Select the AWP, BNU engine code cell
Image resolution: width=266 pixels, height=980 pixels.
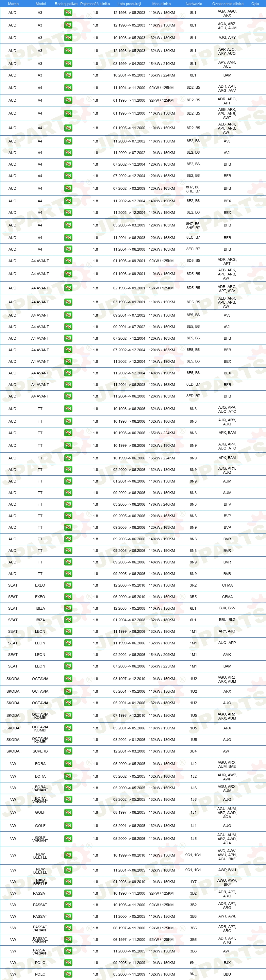[x=227, y=870]
